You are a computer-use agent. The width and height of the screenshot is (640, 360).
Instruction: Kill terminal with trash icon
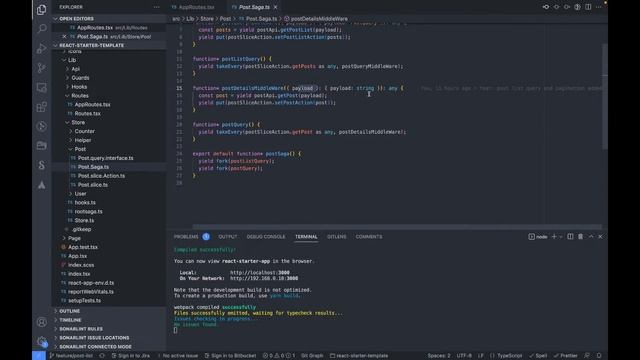580,237
